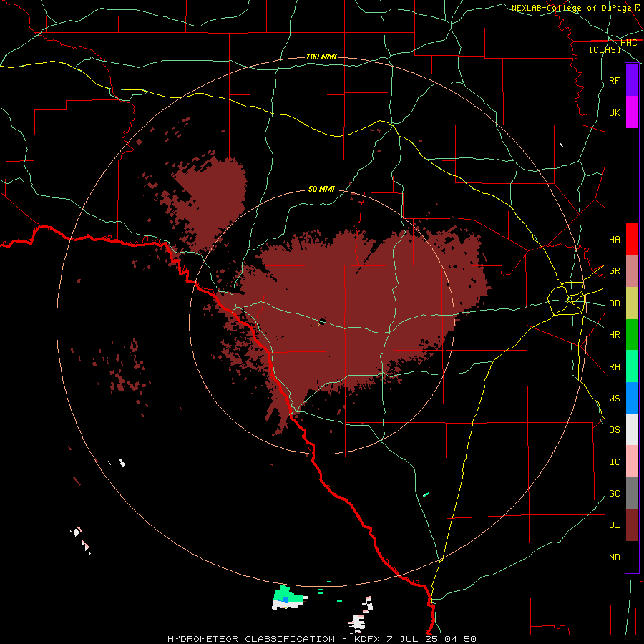Click the HR green legend swatch
Image resolution: width=644 pixels, height=644 pixels.
tap(632, 334)
